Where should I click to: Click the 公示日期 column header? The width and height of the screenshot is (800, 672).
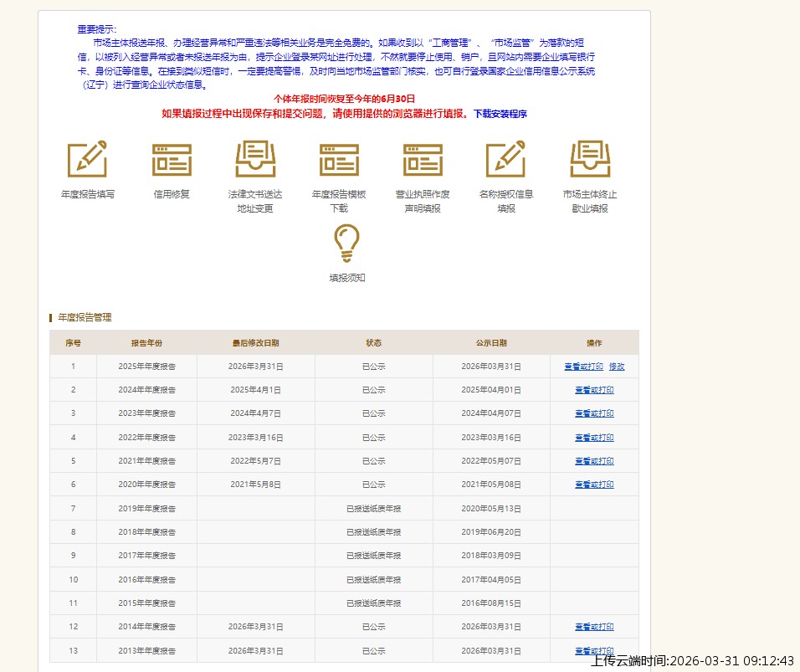coord(491,343)
